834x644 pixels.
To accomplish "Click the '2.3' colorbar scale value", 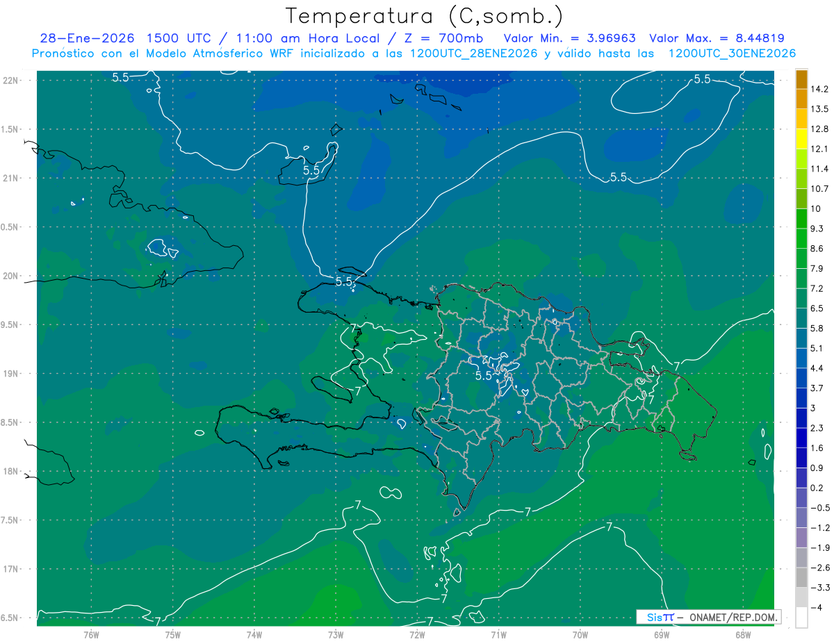I will coord(818,428).
